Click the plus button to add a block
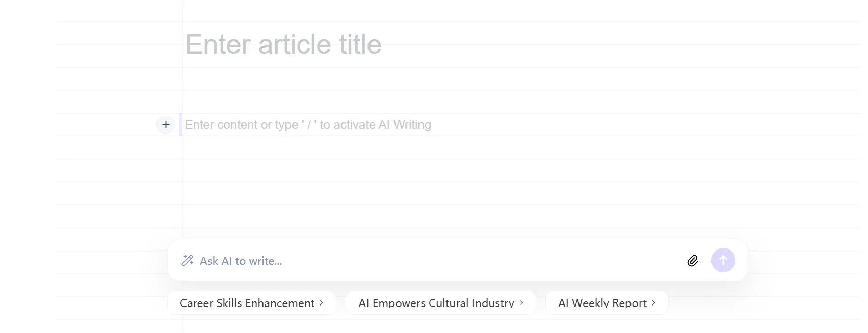 (x=166, y=125)
